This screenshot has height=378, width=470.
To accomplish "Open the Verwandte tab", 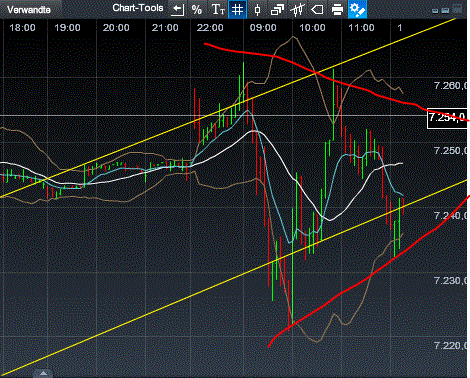I will pyautogui.click(x=29, y=9).
